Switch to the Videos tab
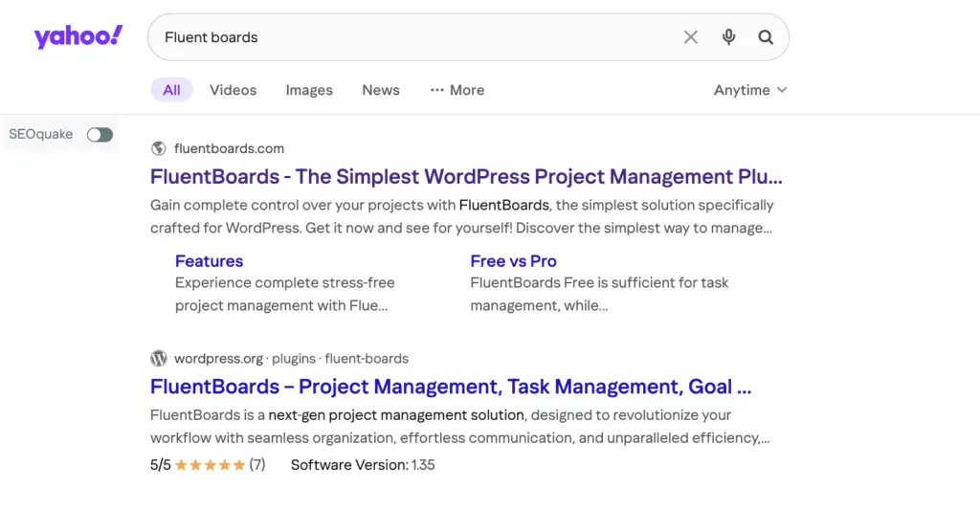The height and width of the screenshot is (510, 980). point(234,90)
